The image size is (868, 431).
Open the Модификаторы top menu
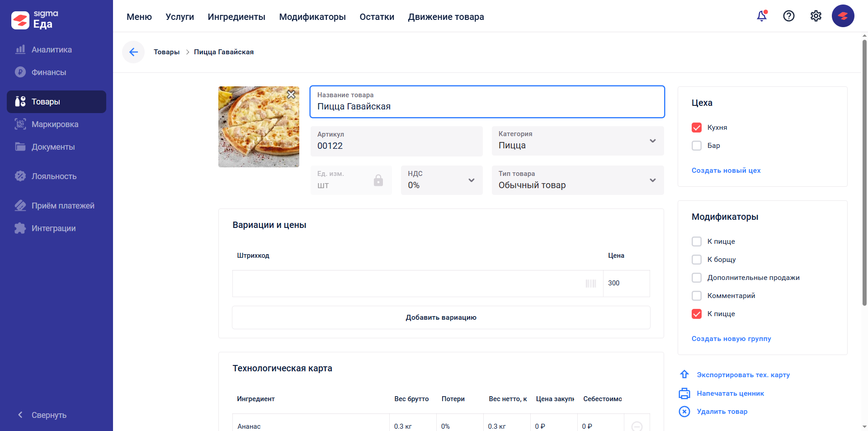(x=312, y=17)
